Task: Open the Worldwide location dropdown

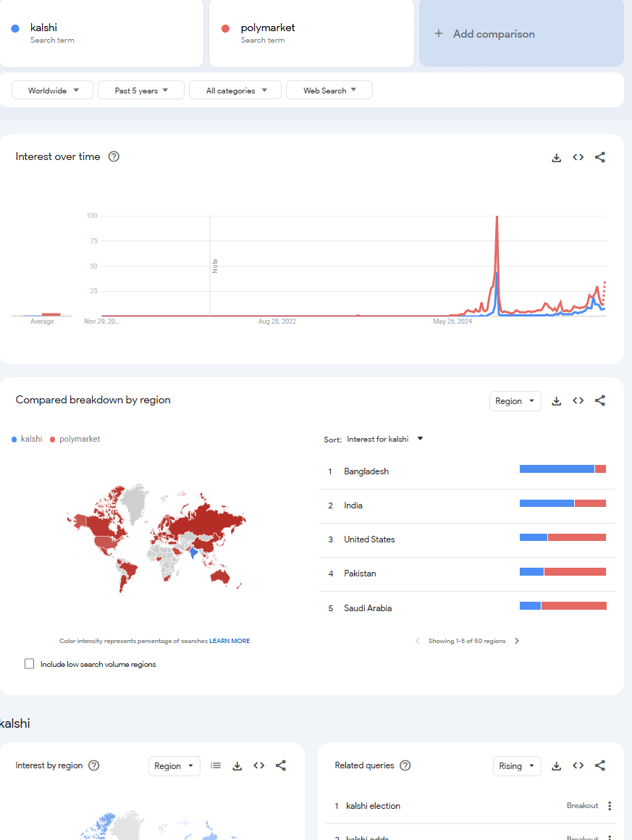Action: 53,91
